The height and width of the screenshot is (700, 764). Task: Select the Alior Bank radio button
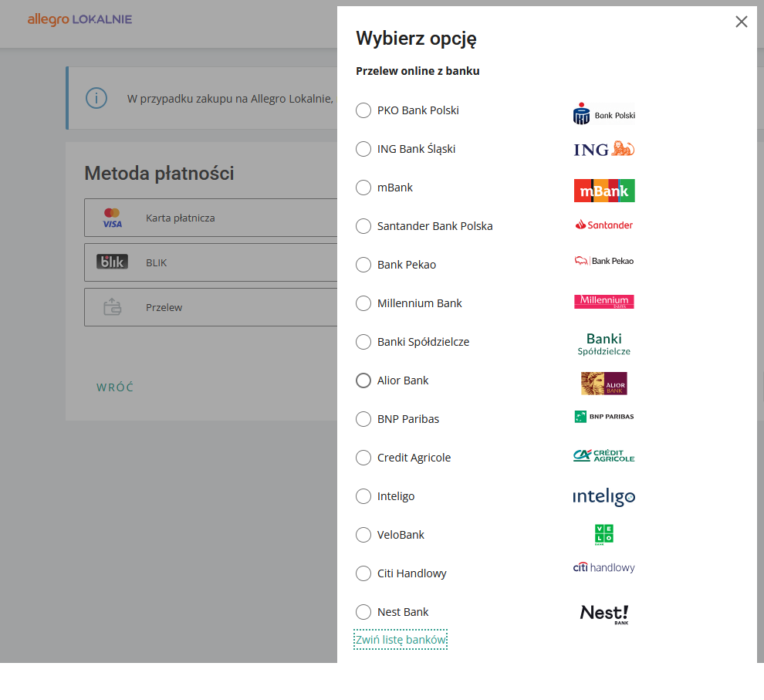(363, 380)
